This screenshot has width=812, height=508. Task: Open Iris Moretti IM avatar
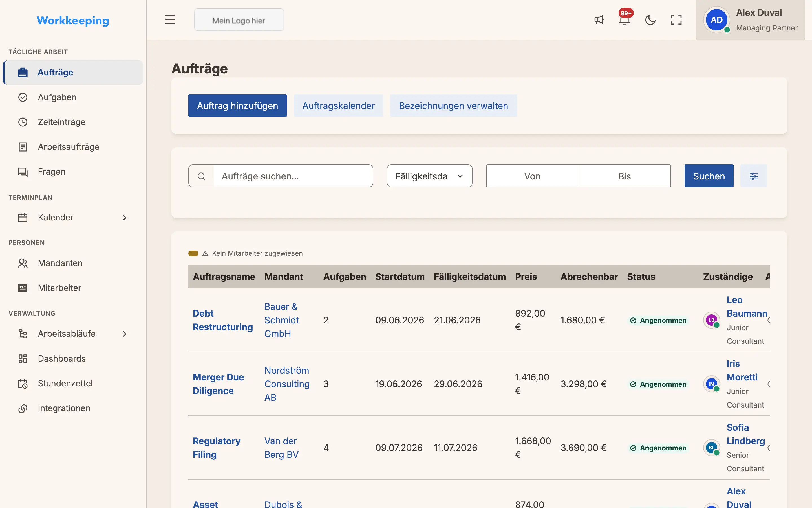click(711, 384)
